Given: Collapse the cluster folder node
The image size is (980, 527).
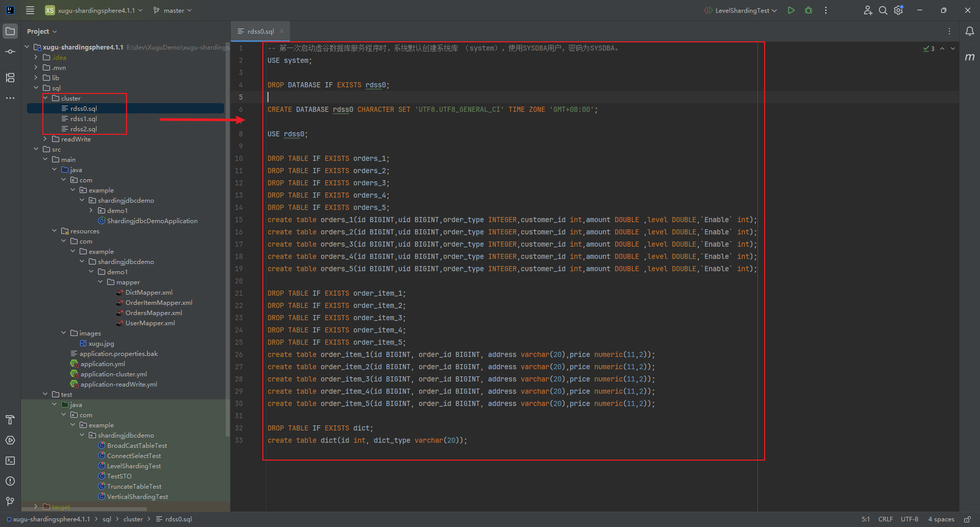Looking at the screenshot, I should pyautogui.click(x=45, y=98).
